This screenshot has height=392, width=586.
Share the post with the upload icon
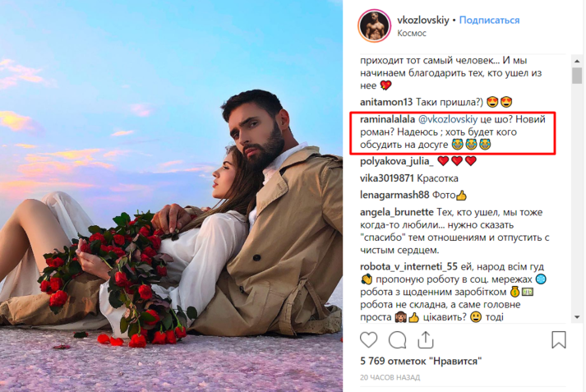tap(425, 340)
